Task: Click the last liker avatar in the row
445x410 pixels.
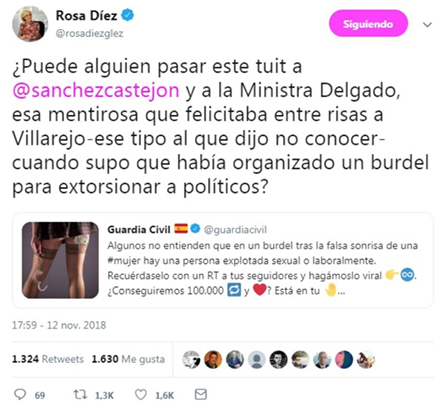Action: (x=366, y=360)
